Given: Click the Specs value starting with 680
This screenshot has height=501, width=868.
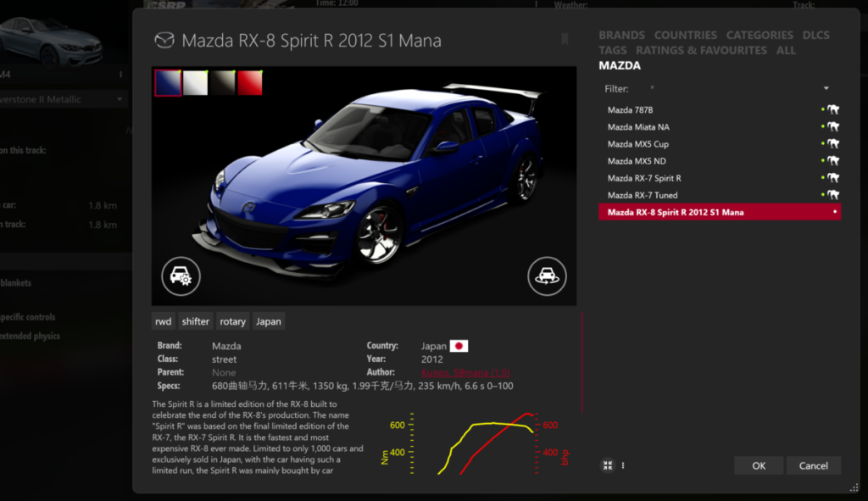Looking at the screenshot, I should (363, 386).
